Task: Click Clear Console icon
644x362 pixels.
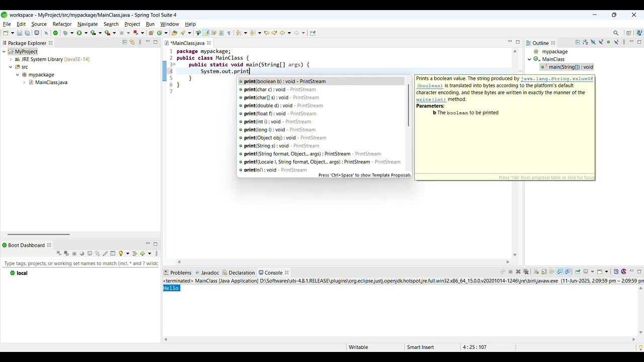Action: click(x=536, y=272)
